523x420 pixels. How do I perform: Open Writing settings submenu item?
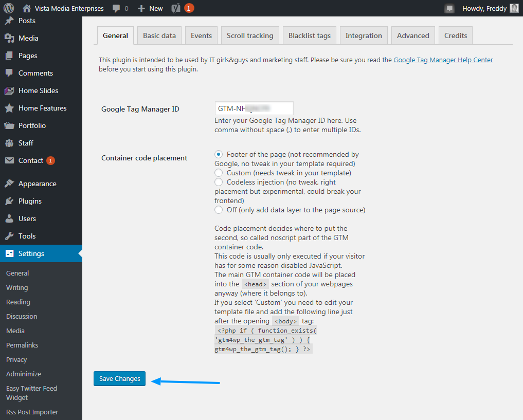tap(17, 288)
